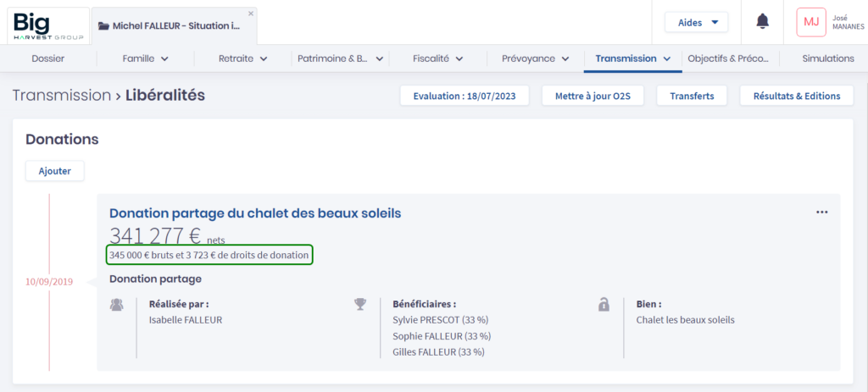868x392 pixels.
Task: Close the Michel FALLEUR tab
Action: coord(250,14)
